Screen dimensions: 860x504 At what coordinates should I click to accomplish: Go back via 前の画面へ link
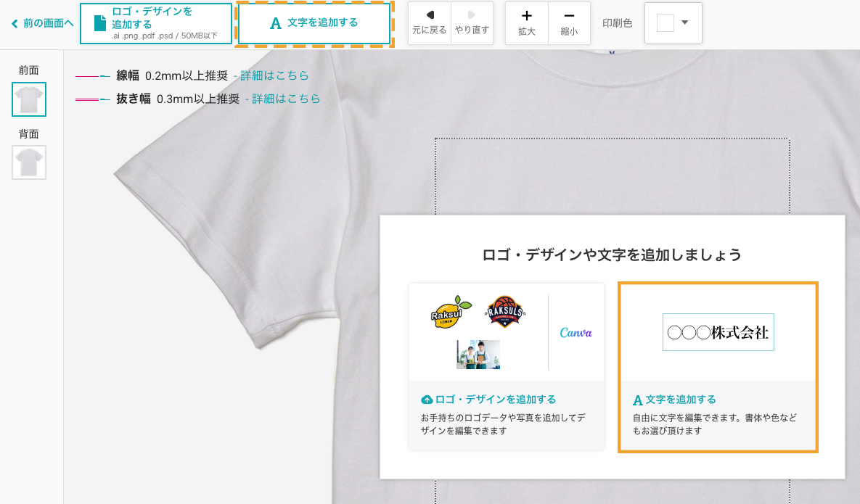(x=42, y=23)
